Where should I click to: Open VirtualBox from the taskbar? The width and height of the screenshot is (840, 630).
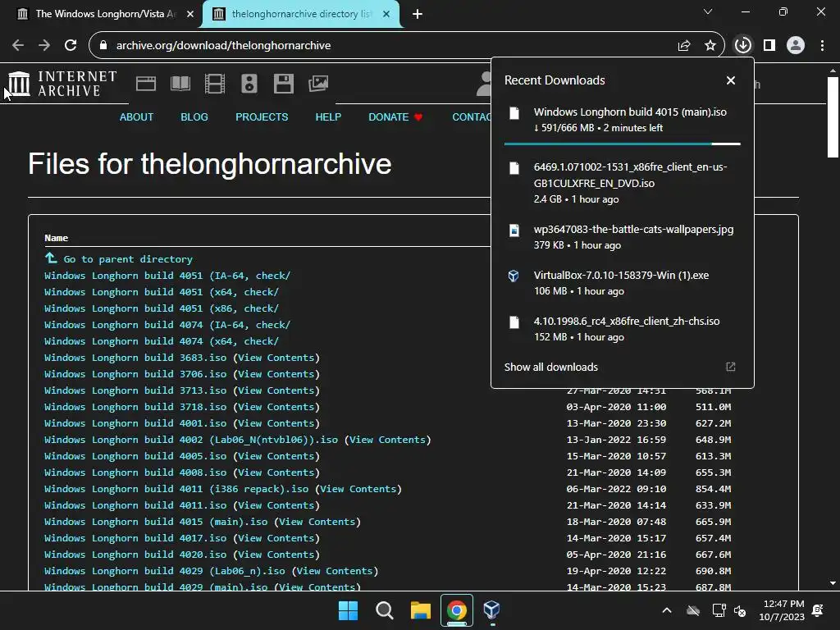(x=492, y=610)
